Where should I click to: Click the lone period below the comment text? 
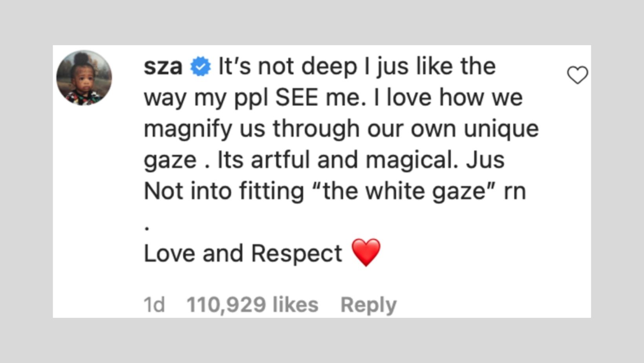pyautogui.click(x=147, y=228)
